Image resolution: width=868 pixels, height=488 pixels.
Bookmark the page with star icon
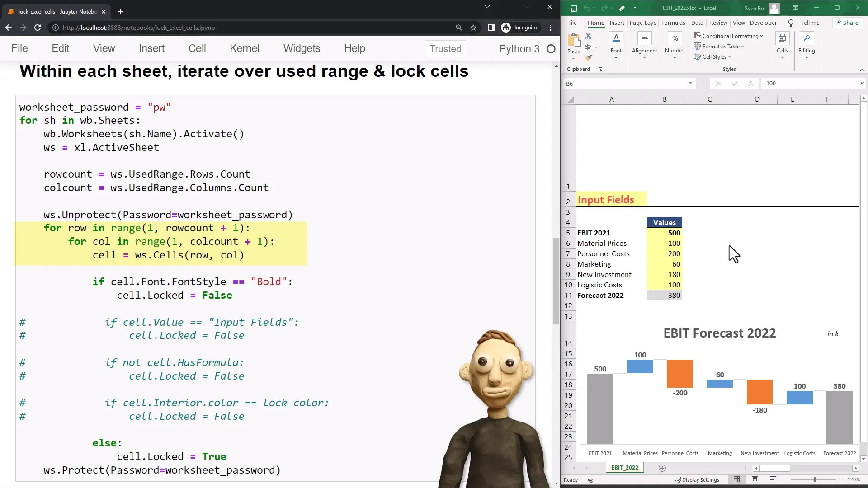tap(473, 28)
